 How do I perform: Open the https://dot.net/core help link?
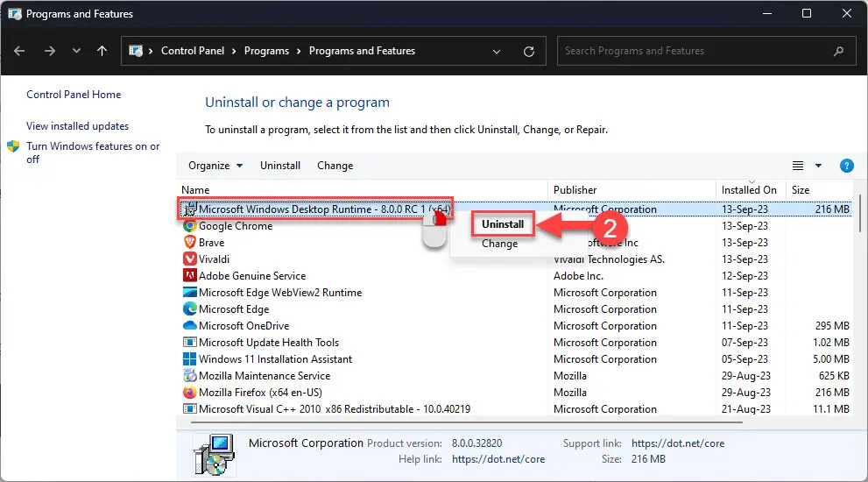pyautogui.click(x=498, y=459)
